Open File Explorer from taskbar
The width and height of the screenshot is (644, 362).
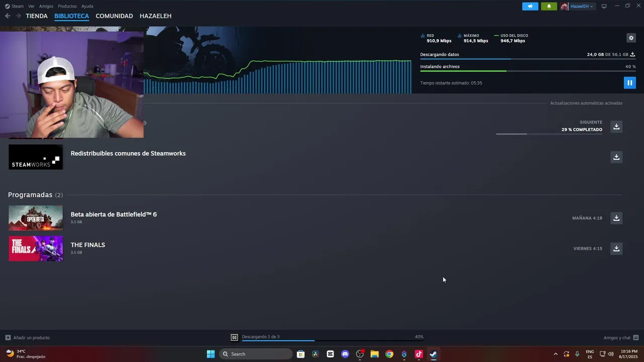[x=374, y=354]
